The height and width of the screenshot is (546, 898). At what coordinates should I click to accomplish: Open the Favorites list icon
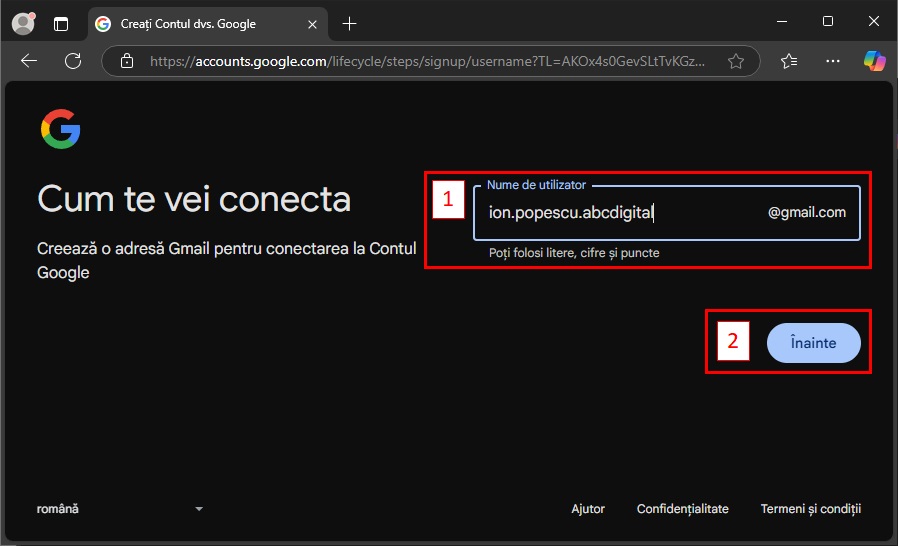pyautogui.click(x=789, y=61)
